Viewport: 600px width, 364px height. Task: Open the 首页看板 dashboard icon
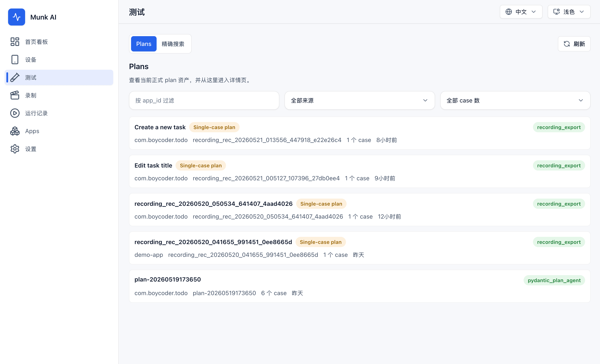tap(15, 42)
